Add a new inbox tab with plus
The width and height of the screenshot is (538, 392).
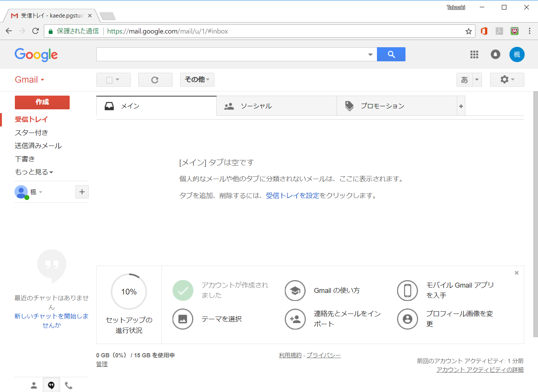click(461, 106)
